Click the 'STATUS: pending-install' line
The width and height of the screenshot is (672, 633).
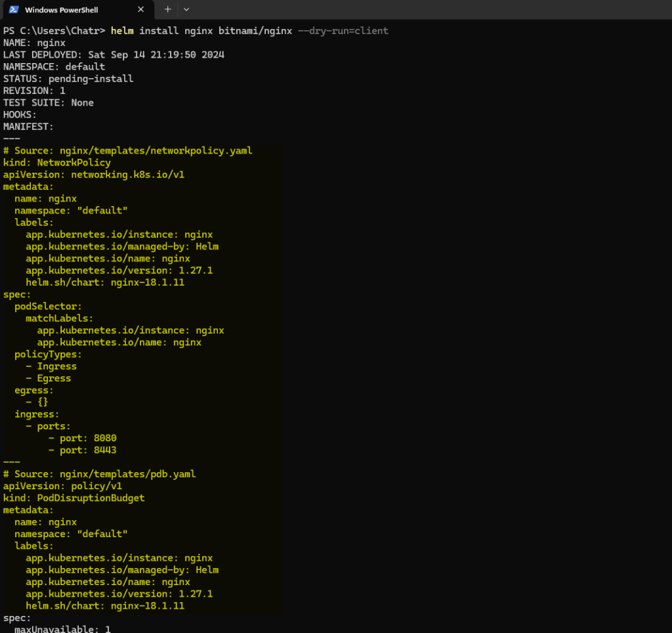[68, 79]
